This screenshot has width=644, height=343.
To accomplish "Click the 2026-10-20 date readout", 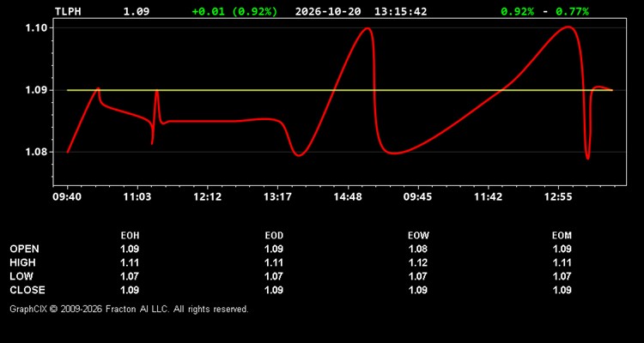I will point(328,11).
